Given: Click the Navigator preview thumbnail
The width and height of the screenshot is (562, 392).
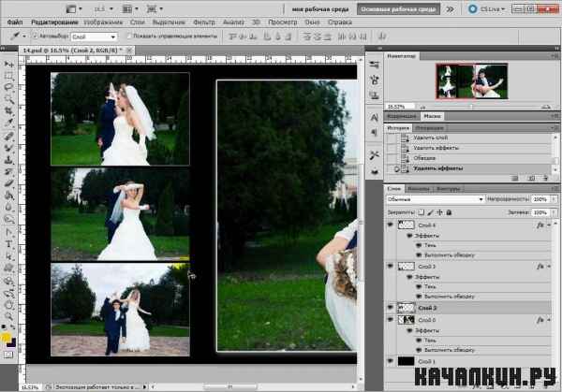Looking at the screenshot, I should (x=472, y=80).
